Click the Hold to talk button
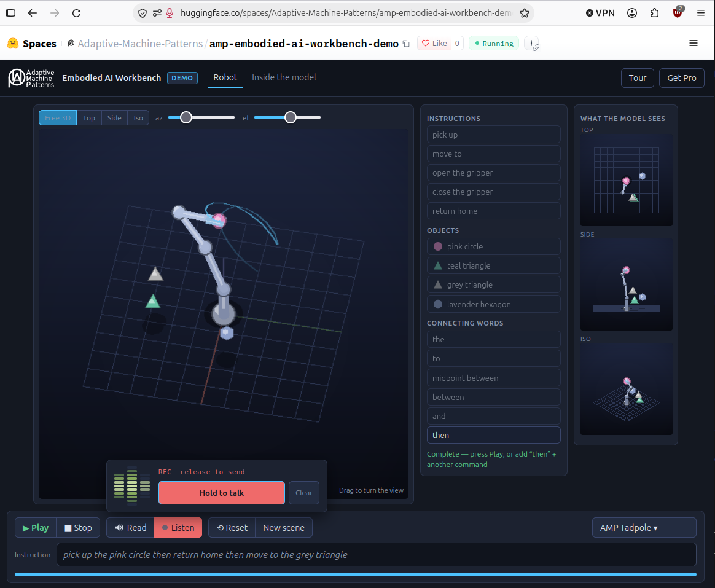 pyautogui.click(x=222, y=493)
